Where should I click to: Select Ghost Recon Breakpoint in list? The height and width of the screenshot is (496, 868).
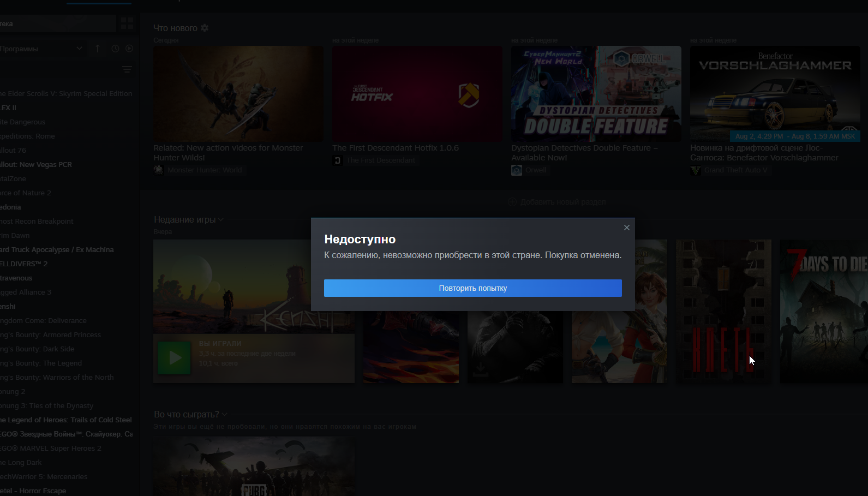pyautogui.click(x=37, y=222)
